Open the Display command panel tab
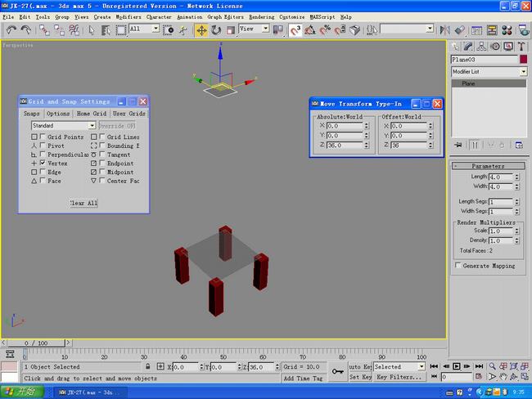This screenshot has height=399, width=532. click(x=508, y=47)
